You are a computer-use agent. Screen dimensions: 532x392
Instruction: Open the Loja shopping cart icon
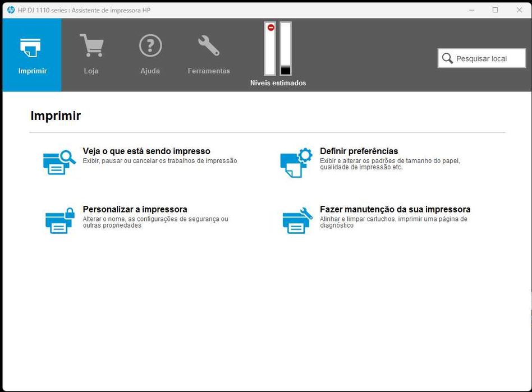click(x=91, y=45)
